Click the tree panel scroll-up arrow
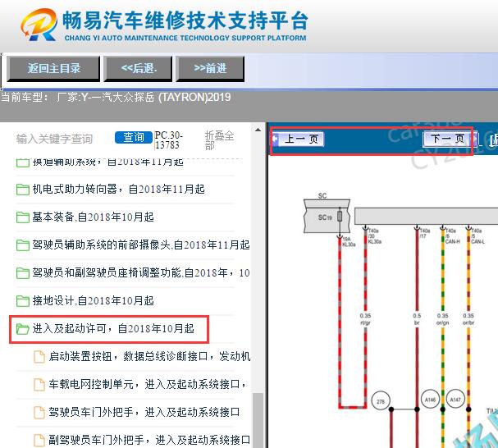 258,130
